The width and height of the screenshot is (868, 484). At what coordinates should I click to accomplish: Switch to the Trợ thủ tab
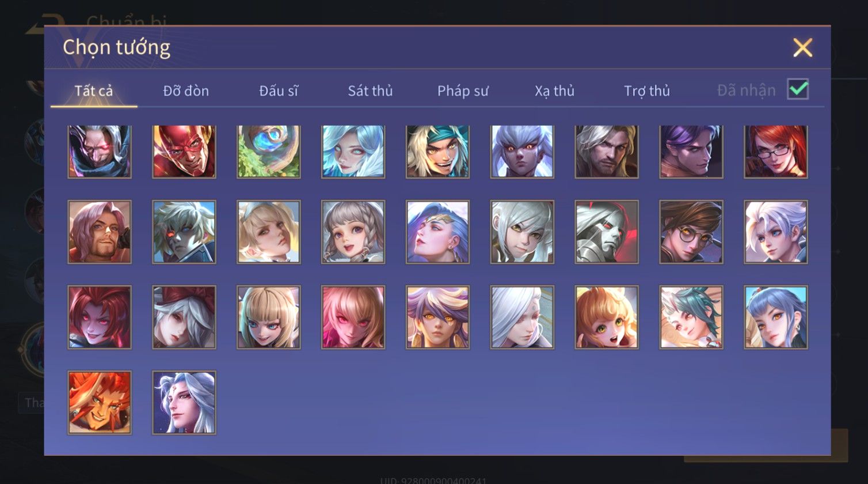click(647, 91)
